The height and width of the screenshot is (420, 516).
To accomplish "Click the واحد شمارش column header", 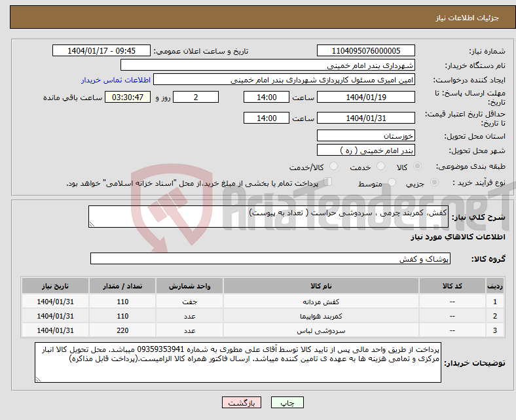I will (189, 286).
